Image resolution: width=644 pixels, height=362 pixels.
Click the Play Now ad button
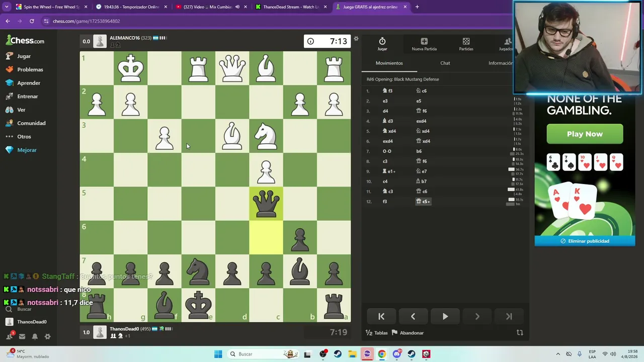click(x=585, y=134)
